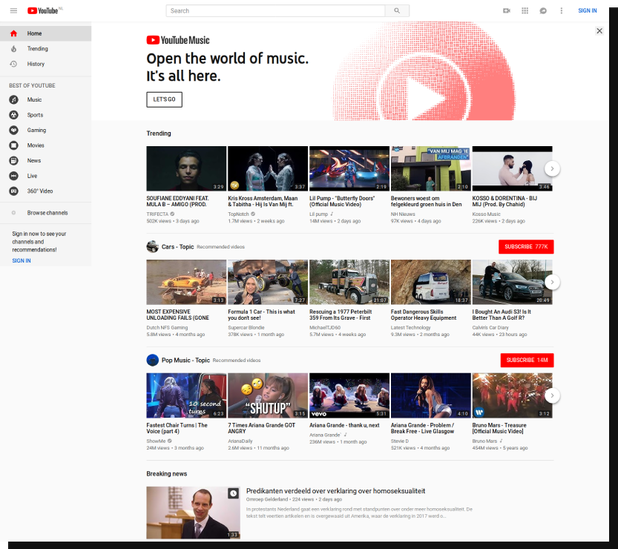Select Sports label under Best of YouTube
Screen dimensions: 618x549
[x=35, y=115]
